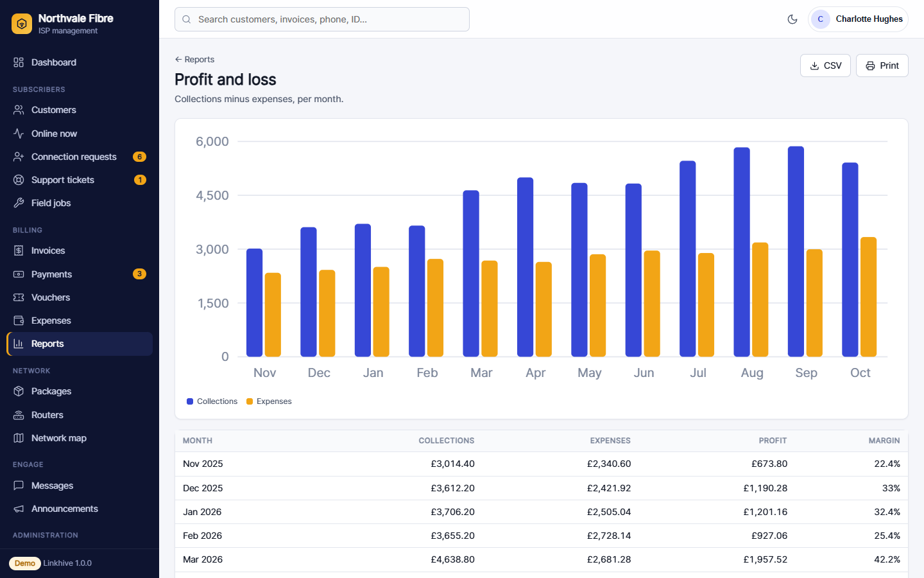Click the Routers device icon
This screenshot has height=578, width=924.
click(19, 415)
